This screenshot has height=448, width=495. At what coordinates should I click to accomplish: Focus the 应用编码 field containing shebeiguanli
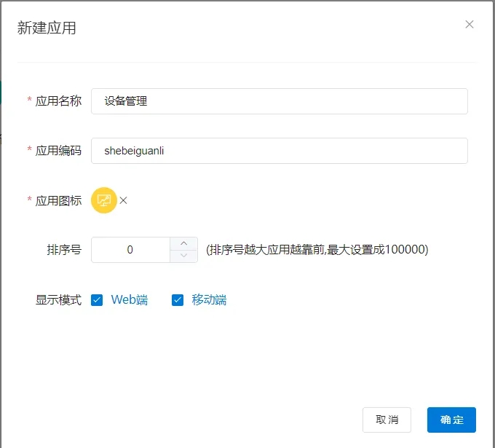tap(279, 151)
